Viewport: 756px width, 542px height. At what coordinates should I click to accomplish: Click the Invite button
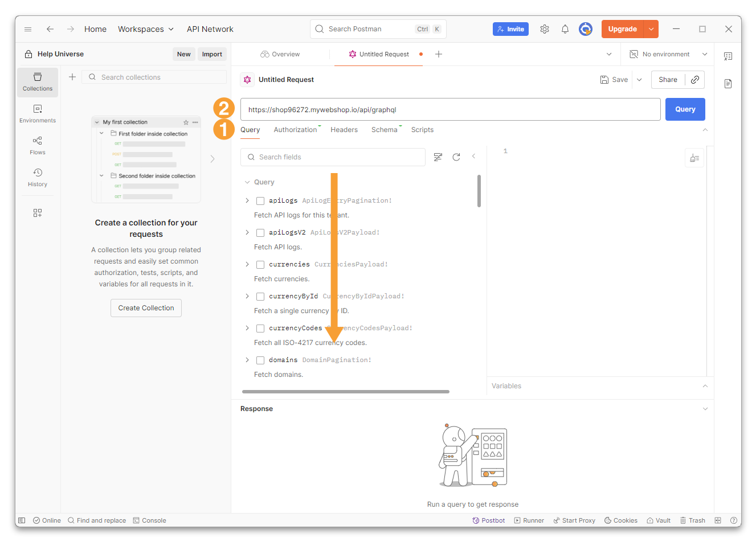pyautogui.click(x=510, y=29)
